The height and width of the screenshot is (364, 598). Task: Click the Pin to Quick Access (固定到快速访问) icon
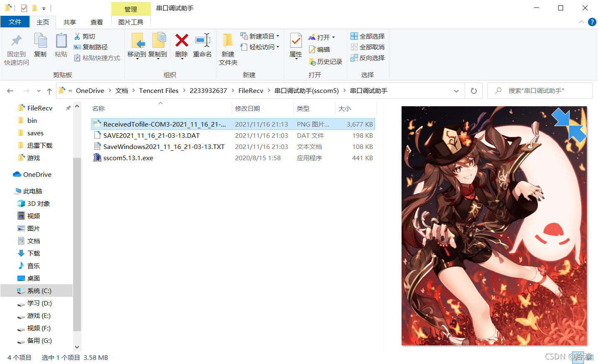(x=17, y=41)
